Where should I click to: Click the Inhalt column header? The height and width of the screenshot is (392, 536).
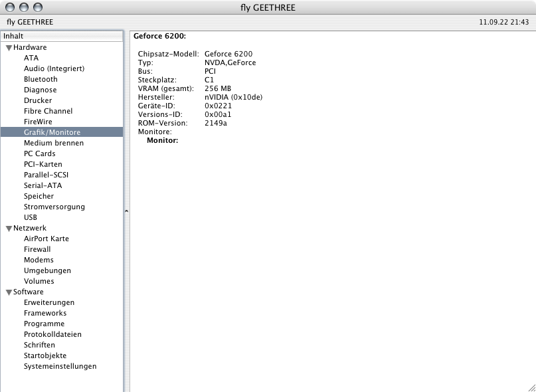pos(62,36)
